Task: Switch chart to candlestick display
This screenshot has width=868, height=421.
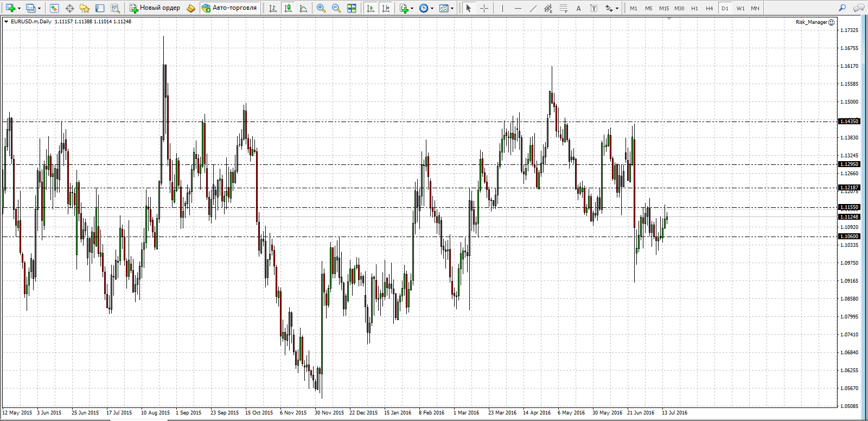Action: coord(288,8)
